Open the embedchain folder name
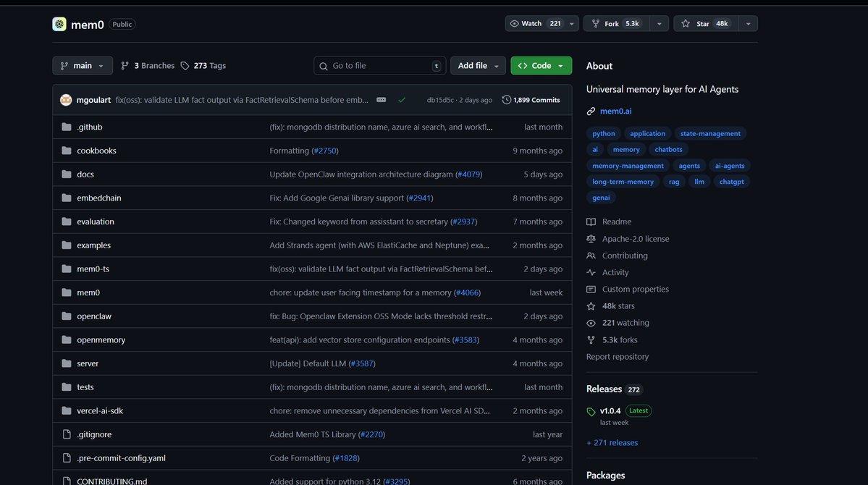 click(98, 198)
